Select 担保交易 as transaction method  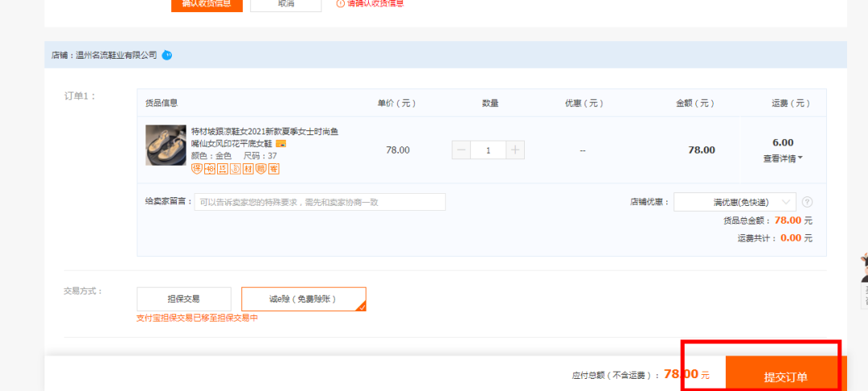(x=183, y=298)
